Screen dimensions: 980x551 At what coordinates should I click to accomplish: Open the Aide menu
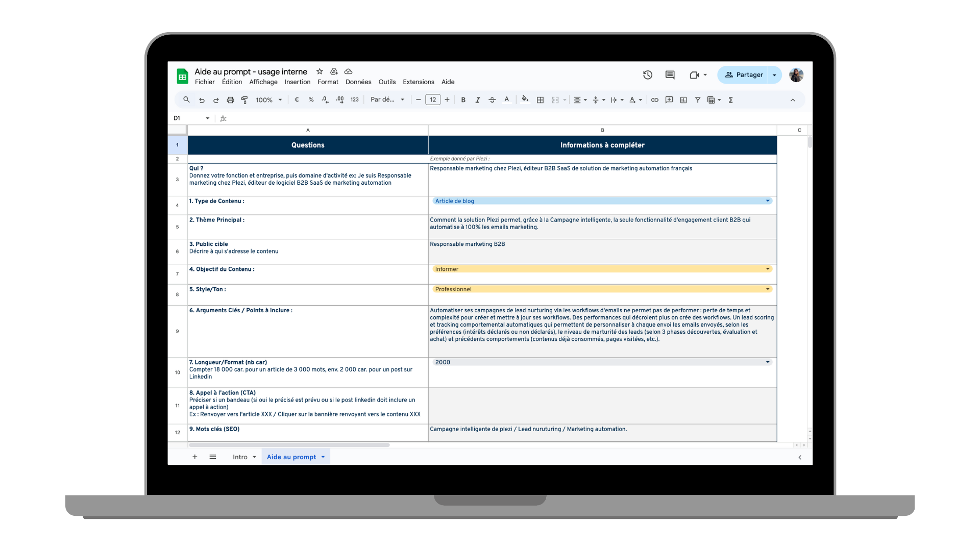tap(448, 82)
